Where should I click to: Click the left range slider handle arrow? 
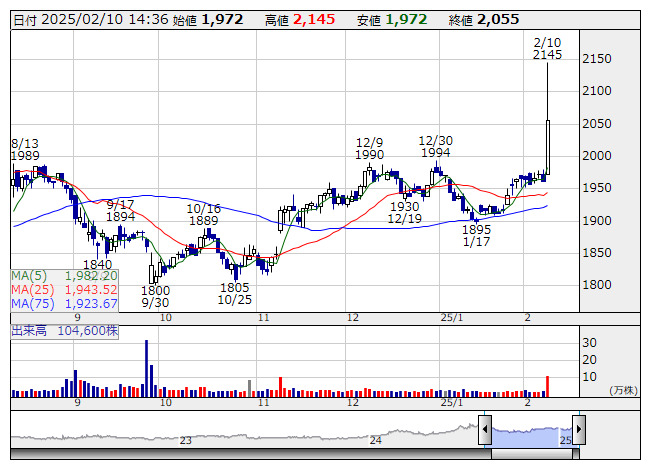point(485,429)
